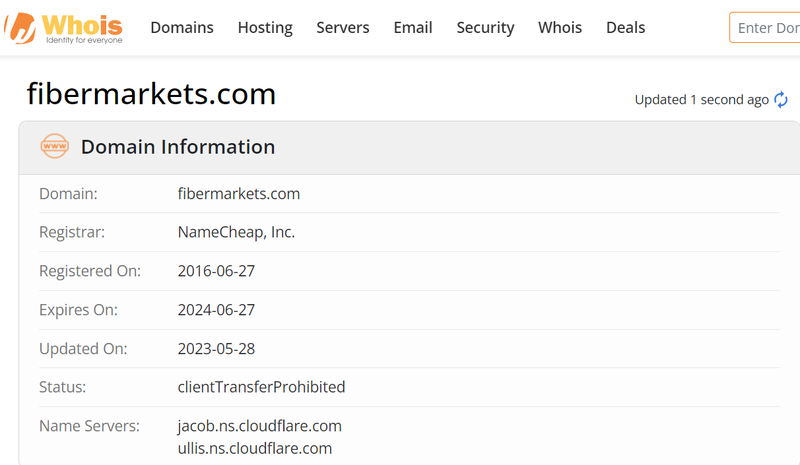The width and height of the screenshot is (800, 465).
Task: Open the Hosting menu
Action: [x=265, y=28]
